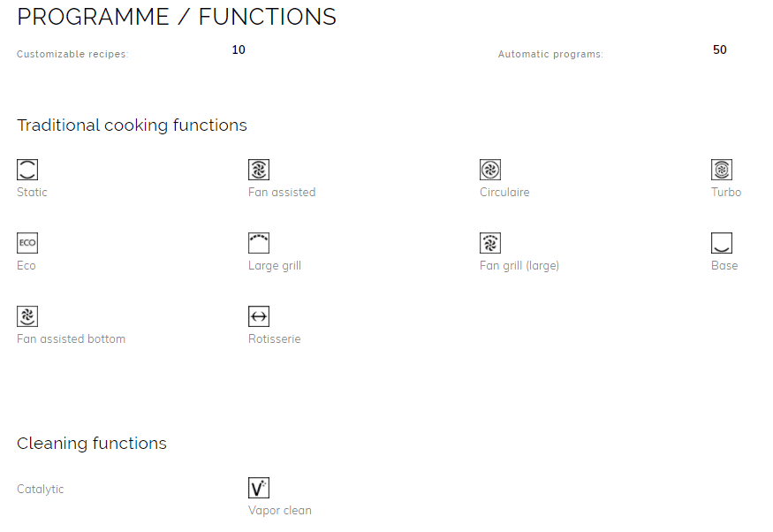
Task: Click the Circulaire function icon
Action: click(x=490, y=170)
